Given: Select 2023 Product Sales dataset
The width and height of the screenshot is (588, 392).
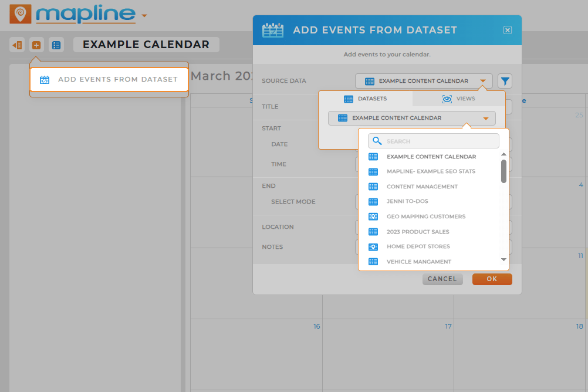Looking at the screenshot, I should 418,232.
